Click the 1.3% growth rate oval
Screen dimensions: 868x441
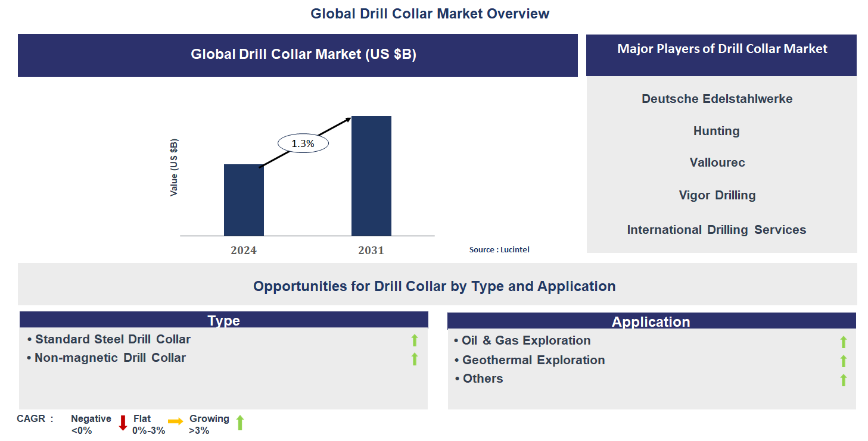point(303,143)
